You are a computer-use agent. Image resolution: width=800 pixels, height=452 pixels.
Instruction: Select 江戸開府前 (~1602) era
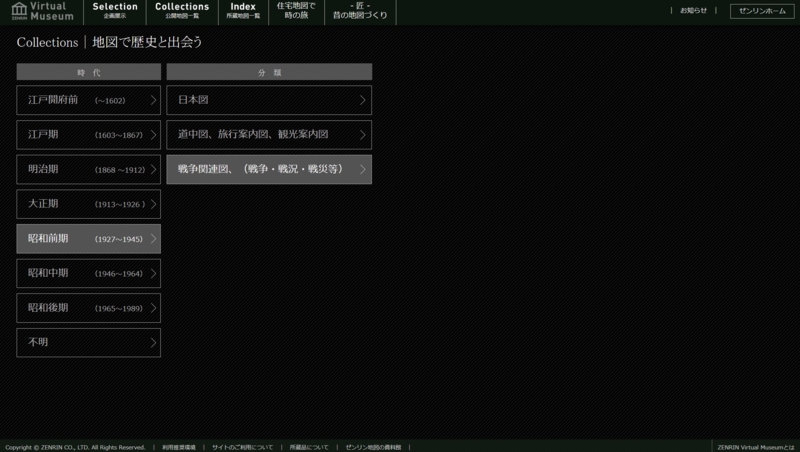88,100
